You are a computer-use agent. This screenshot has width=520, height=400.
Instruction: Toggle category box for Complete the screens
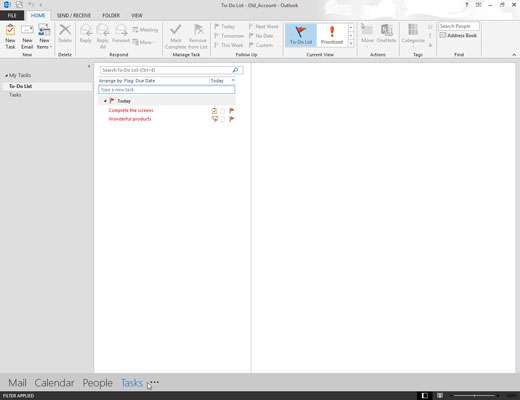[x=223, y=111]
